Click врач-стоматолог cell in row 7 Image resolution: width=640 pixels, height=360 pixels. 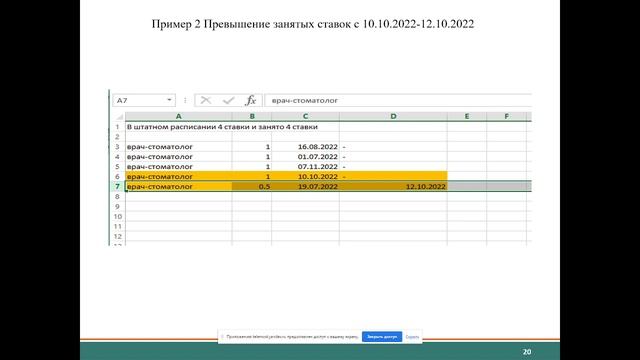click(178, 187)
